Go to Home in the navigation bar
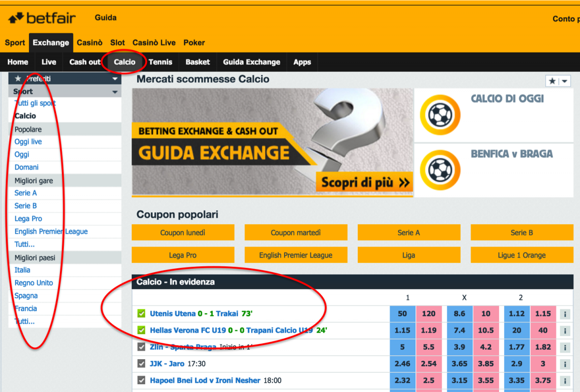Screen dimensions: 580x392 click(18, 62)
